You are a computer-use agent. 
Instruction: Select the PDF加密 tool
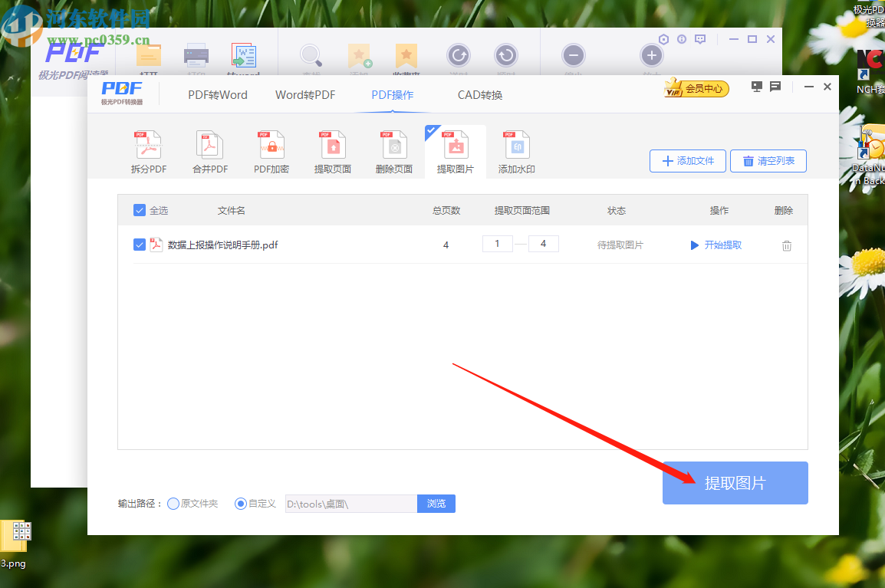[271, 151]
